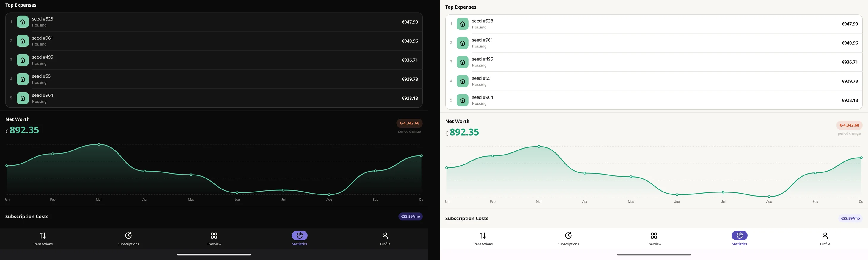
Task: Click the Sep data point on light chart
Action: [815, 173]
